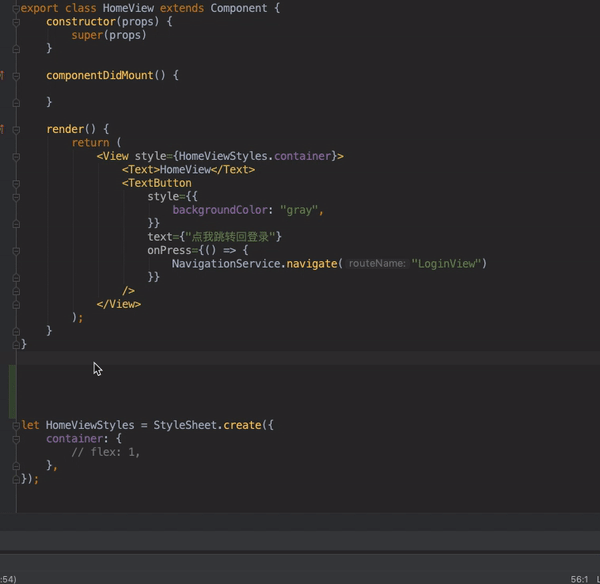This screenshot has width=600, height=584.
Task: Collapse the TextButton element fold
Action: pos(16,184)
